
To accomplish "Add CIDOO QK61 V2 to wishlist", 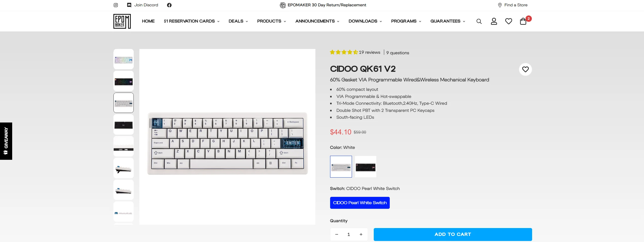I will (525, 69).
